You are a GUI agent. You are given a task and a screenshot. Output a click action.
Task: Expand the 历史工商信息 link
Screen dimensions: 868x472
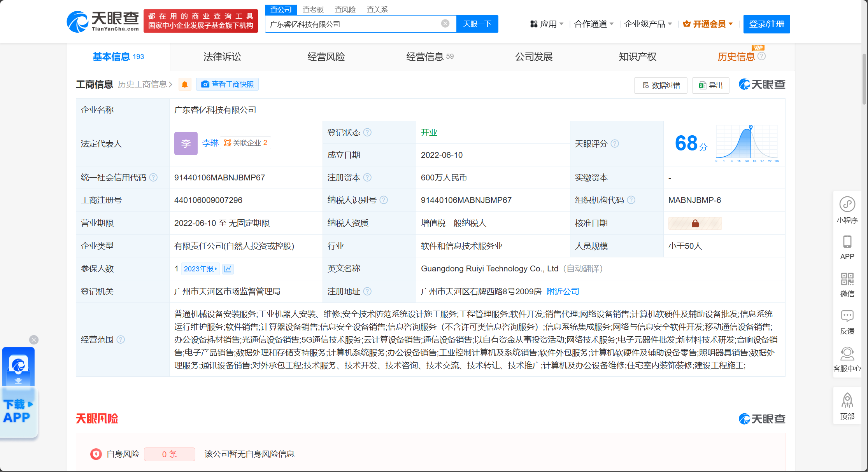coord(145,84)
